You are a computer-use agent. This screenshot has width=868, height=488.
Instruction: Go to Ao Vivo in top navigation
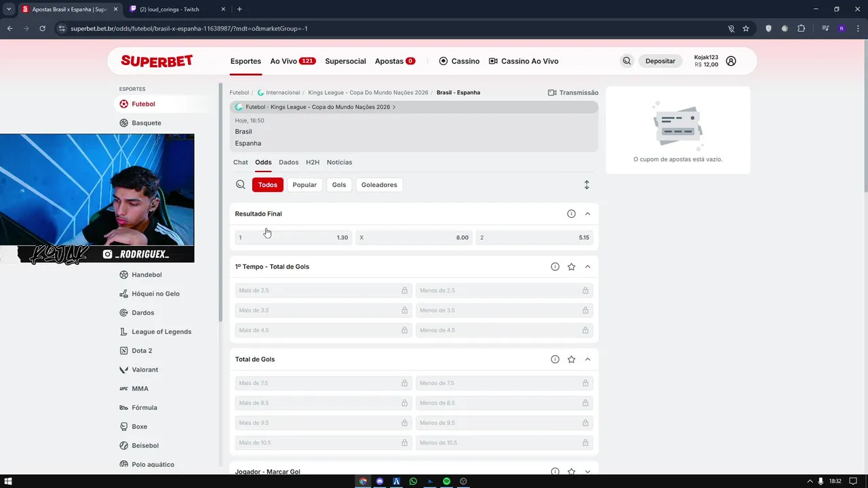pyautogui.click(x=293, y=61)
